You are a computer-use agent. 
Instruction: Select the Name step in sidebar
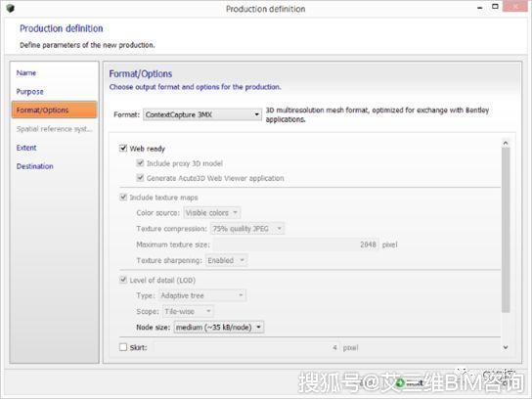coord(26,73)
